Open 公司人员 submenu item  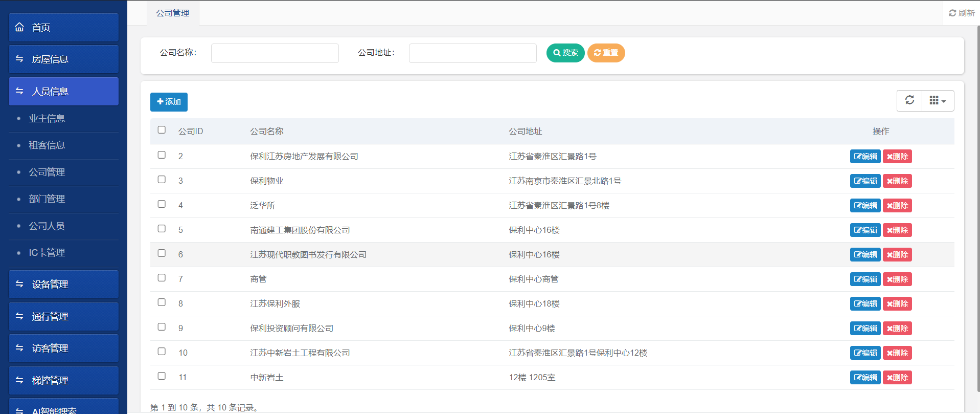(x=47, y=226)
